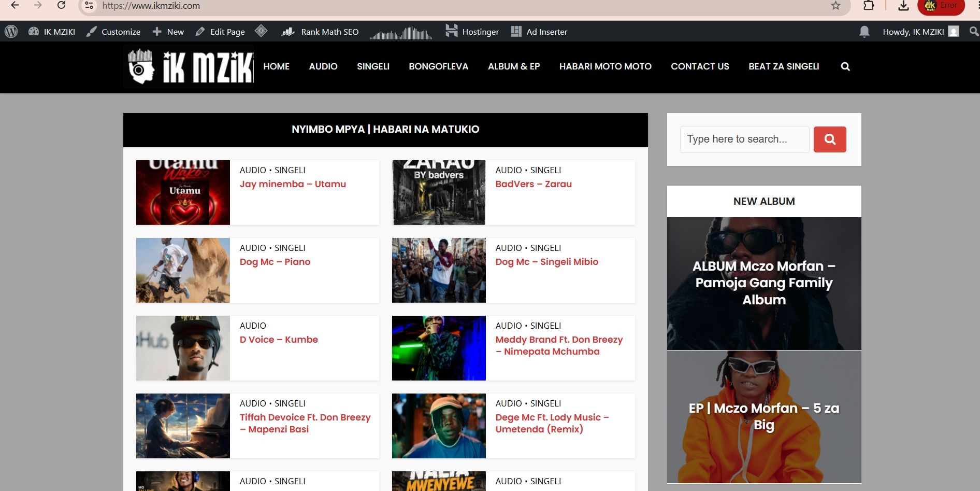Image resolution: width=980 pixels, height=491 pixels.
Task: Click admin bar search magnifier
Action: tap(974, 32)
